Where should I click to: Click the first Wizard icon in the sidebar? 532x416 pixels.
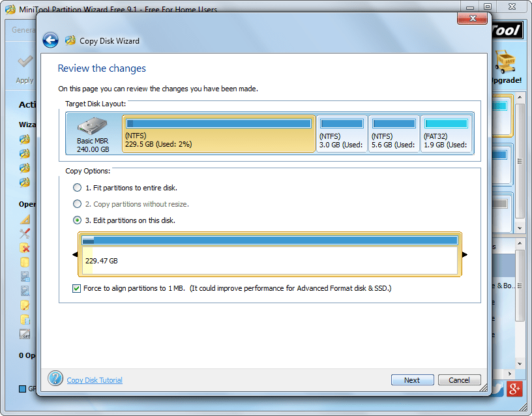pos(25,140)
